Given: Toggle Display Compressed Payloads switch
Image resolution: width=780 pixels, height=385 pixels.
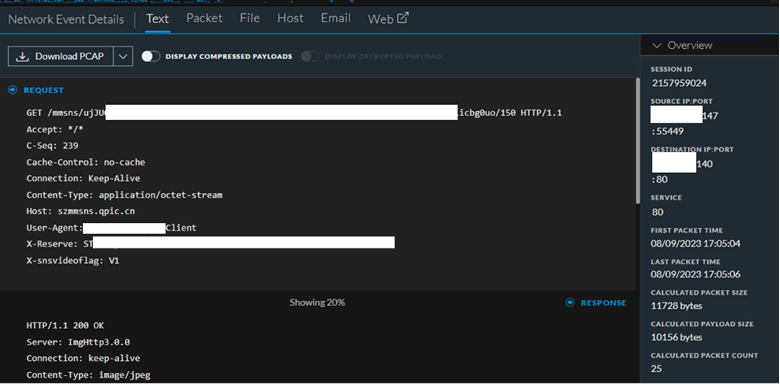Looking at the screenshot, I should [x=151, y=56].
